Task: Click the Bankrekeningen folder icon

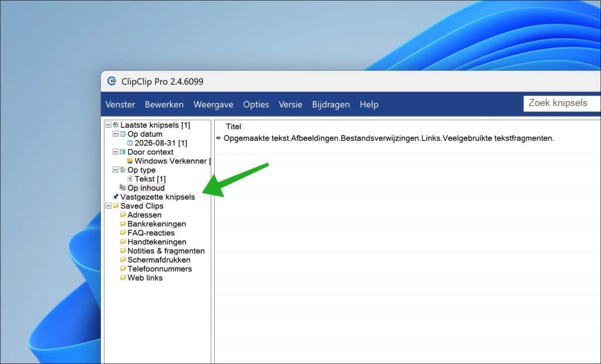Action: coord(123,223)
